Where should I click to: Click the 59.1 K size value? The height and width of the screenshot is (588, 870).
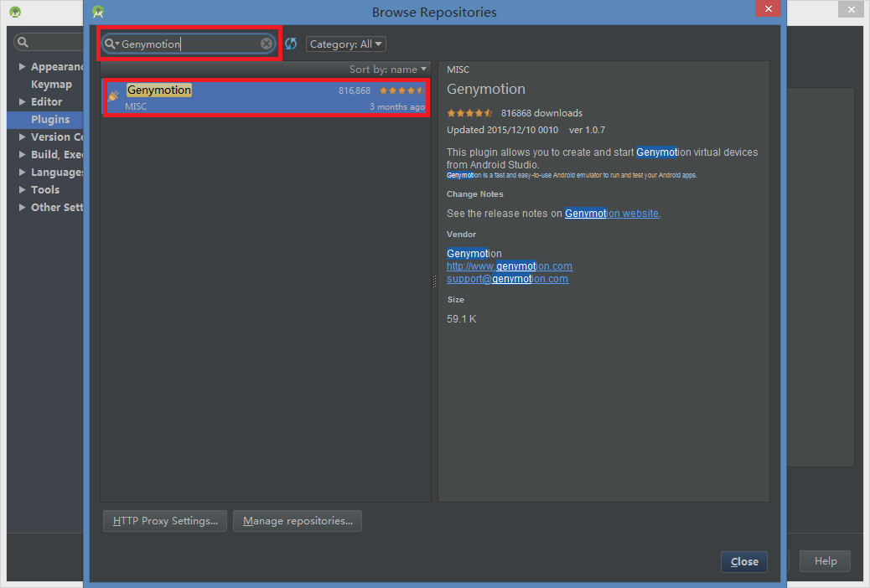(462, 319)
